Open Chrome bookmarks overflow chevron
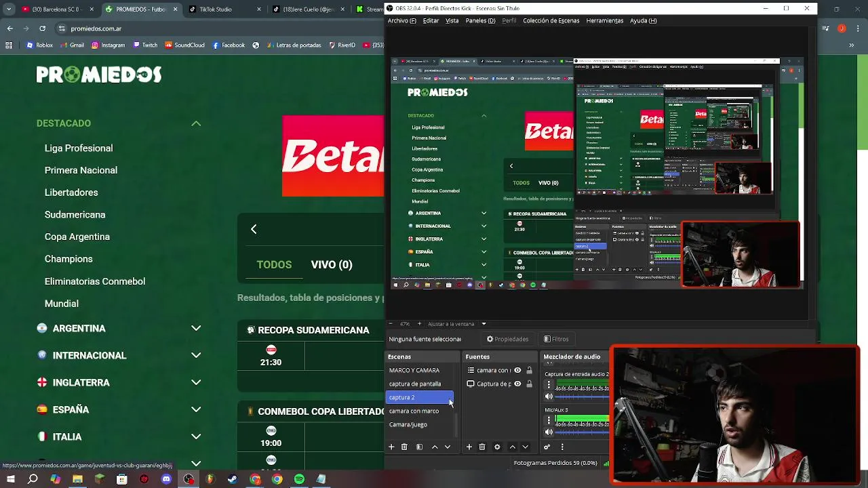Screen dimensions: 868x488 [x=851, y=45]
